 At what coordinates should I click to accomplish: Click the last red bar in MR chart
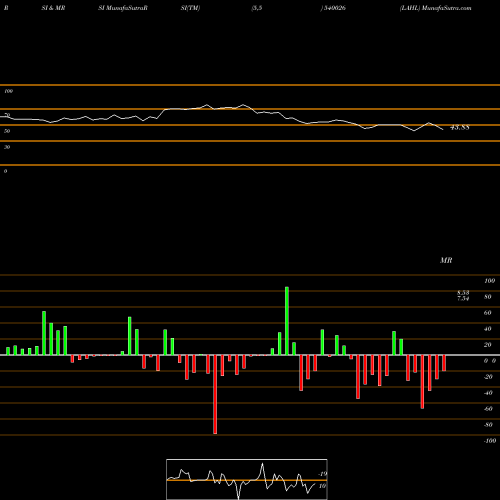pos(444,363)
